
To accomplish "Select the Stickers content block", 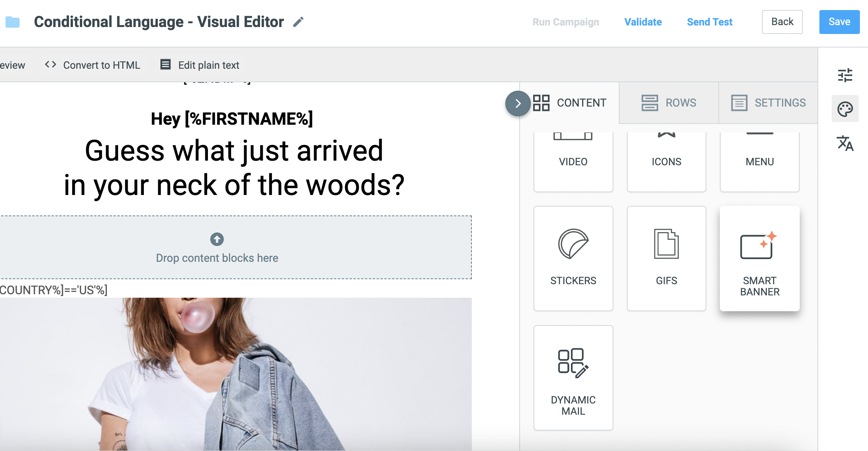I will click(x=573, y=258).
